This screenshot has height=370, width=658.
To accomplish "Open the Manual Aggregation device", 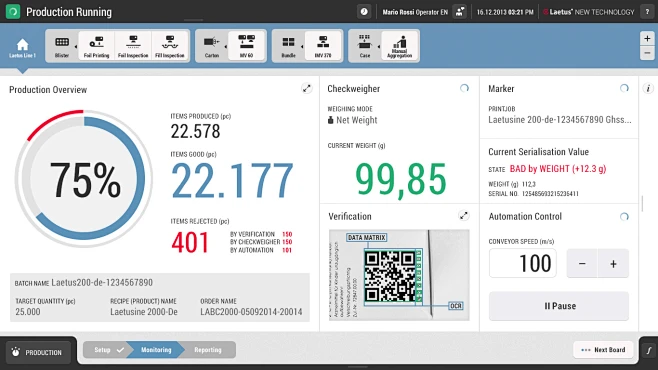I will [x=400, y=46].
